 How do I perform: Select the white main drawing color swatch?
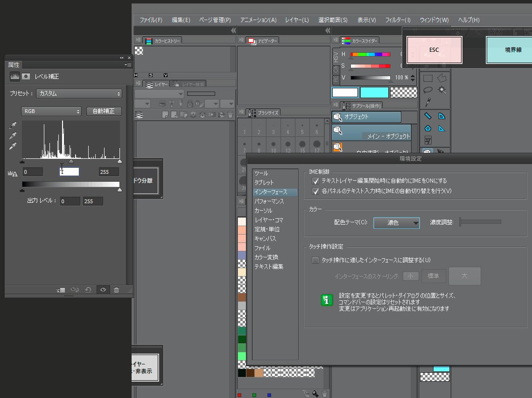pos(345,92)
